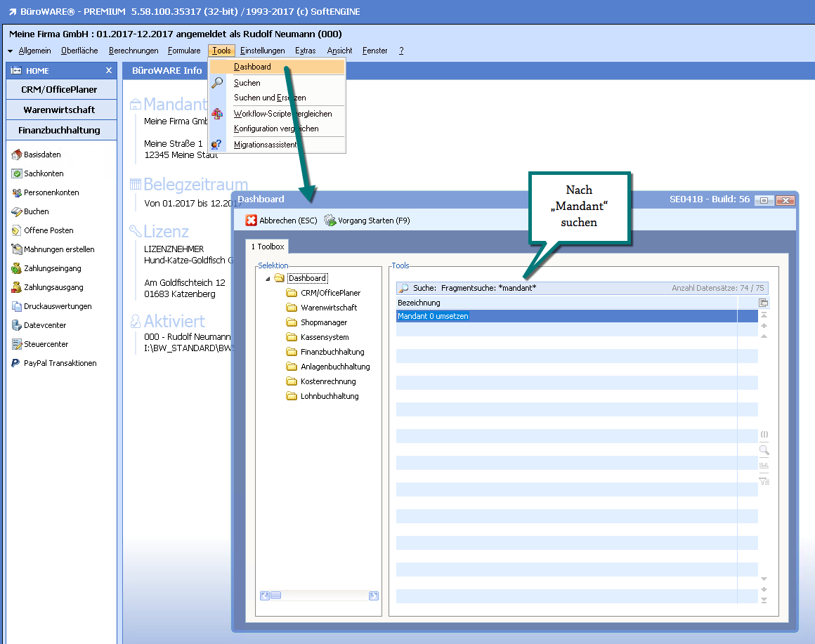The image size is (815, 644).
Task: Open Basisdaten in the sidebar
Action: [42, 155]
